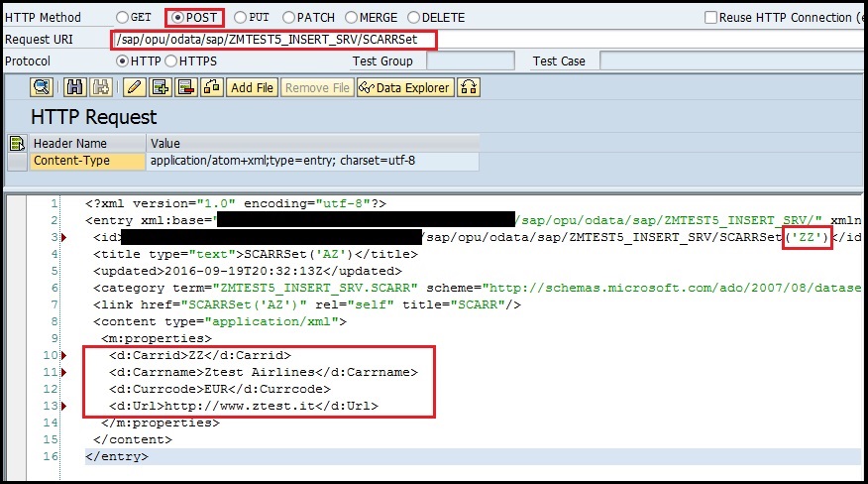This screenshot has height=484, width=868.
Task: Enable Reuse HTTP Connection checkbox
Action: 710,17
